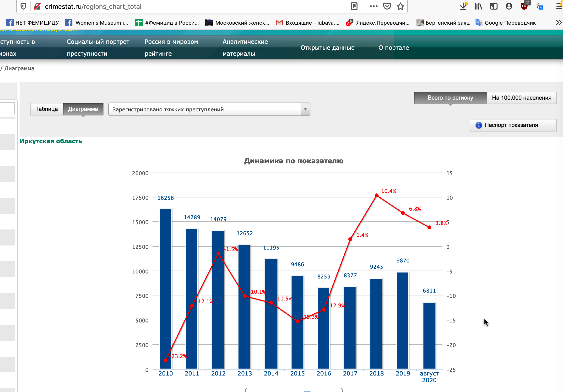Show more bookmarks chevron
This screenshot has width=563, height=392.
(559, 22)
